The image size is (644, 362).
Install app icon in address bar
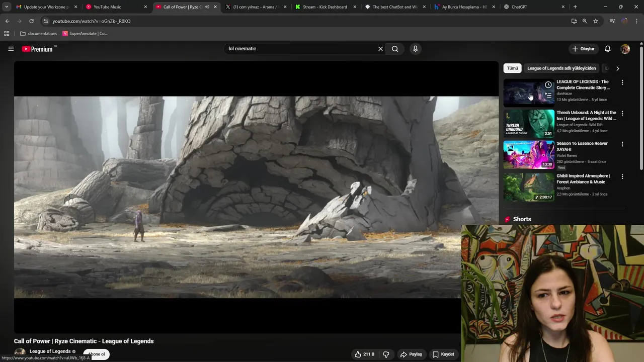click(574, 21)
